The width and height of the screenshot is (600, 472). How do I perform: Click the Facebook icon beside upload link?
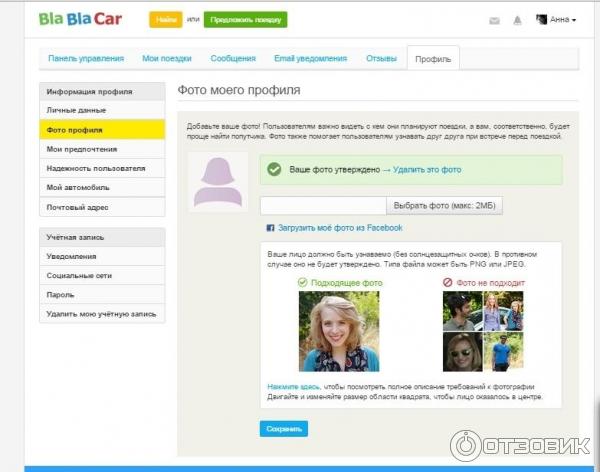tap(270, 228)
